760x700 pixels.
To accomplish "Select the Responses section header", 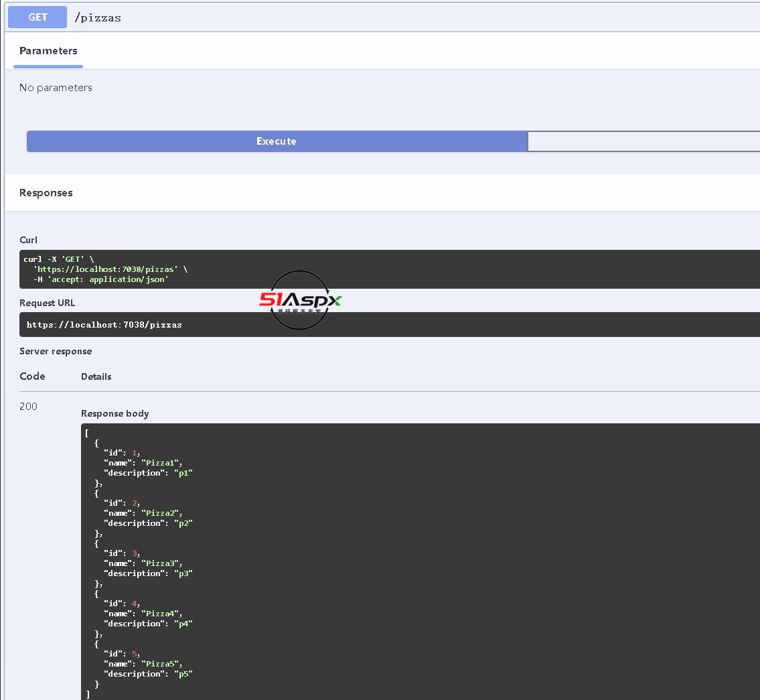I will pyautogui.click(x=46, y=193).
